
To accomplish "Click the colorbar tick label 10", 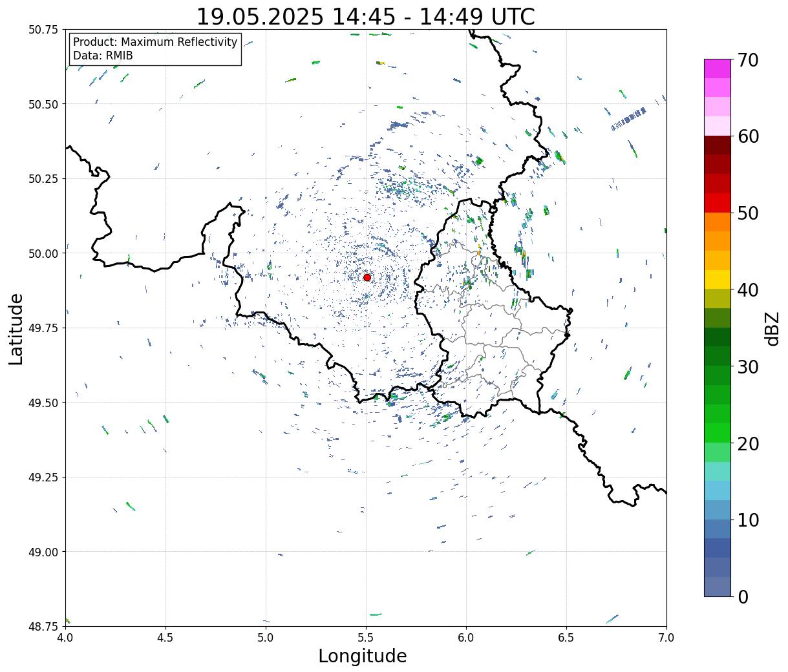I will tap(748, 520).
